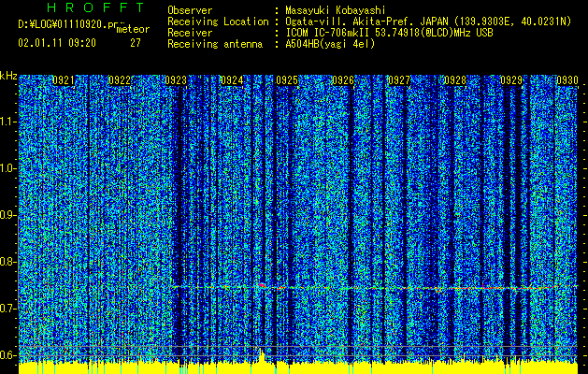
Task: Click the 0923 time marker
Action: pos(176,80)
